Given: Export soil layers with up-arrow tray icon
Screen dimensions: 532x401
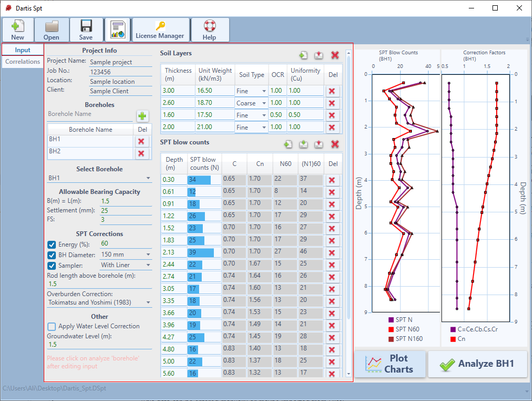Looking at the screenshot, I should pos(319,55).
